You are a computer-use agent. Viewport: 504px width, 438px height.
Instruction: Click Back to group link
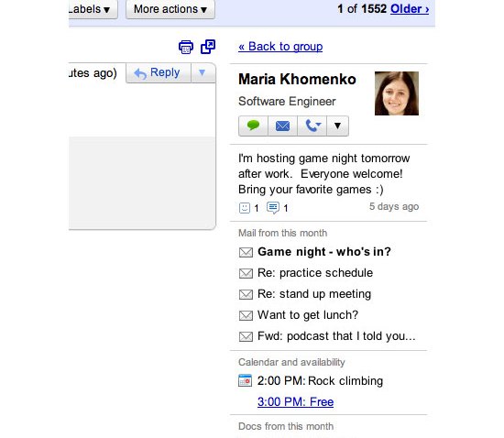pyautogui.click(x=280, y=47)
